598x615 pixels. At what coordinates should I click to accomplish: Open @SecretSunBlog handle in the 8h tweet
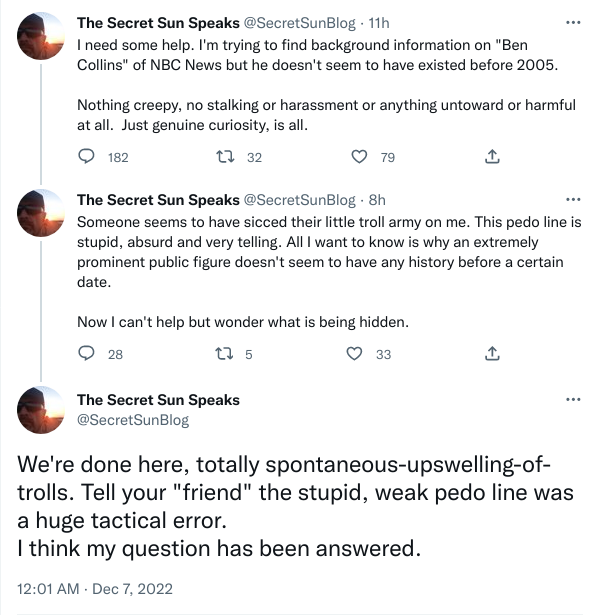300,200
